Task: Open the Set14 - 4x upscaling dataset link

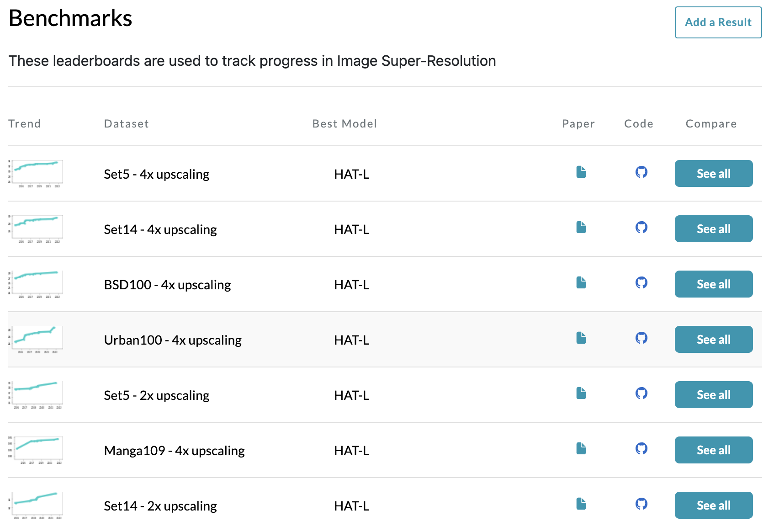Action: pyautogui.click(x=160, y=229)
